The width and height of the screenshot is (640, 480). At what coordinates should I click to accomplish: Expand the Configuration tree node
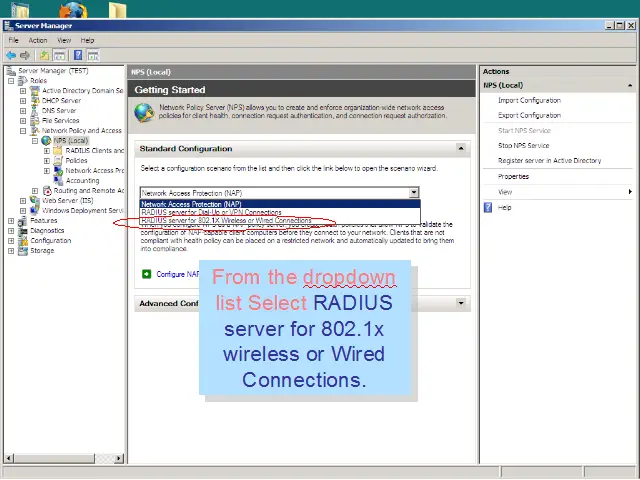11,241
